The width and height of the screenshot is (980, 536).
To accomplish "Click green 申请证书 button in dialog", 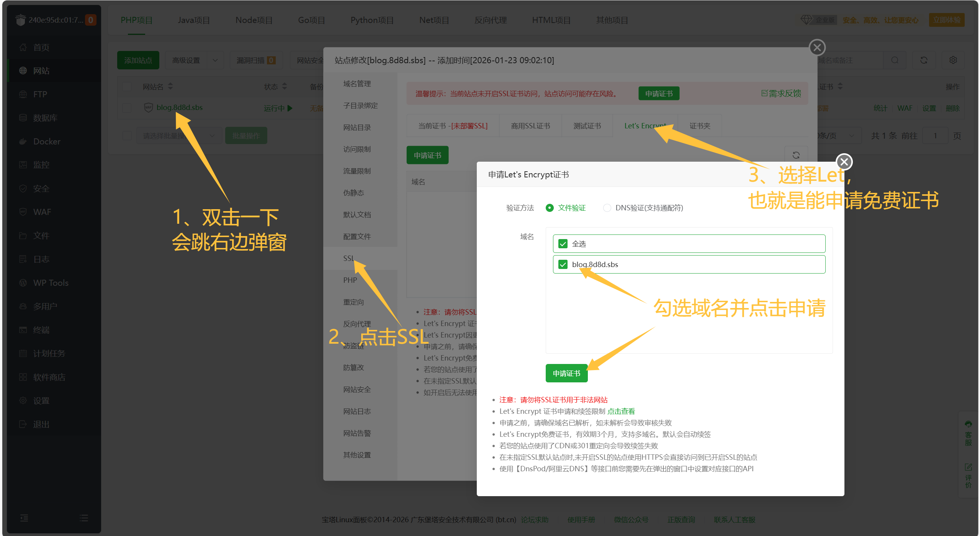I will pos(566,373).
